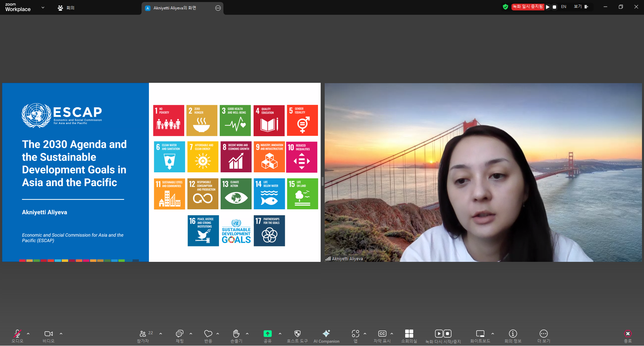Click the green Share screen icon

pyautogui.click(x=267, y=334)
